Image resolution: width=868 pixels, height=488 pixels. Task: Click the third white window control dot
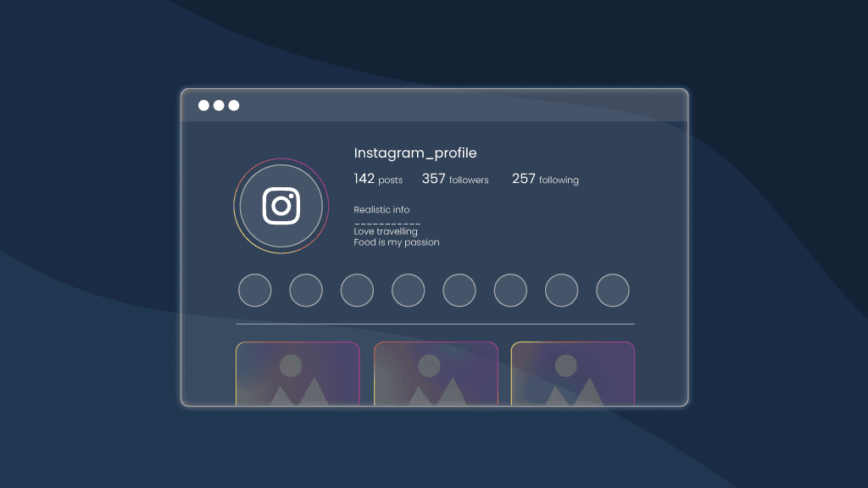tap(234, 105)
